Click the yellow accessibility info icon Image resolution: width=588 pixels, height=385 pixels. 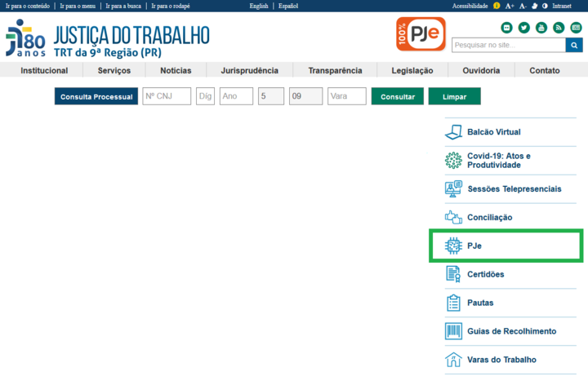pyautogui.click(x=497, y=6)
